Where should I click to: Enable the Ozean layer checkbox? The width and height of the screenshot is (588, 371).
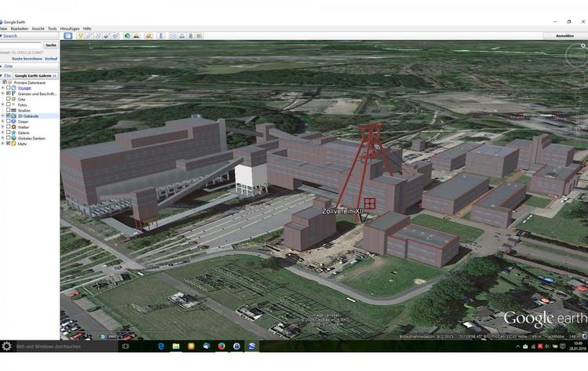[9, 122]
